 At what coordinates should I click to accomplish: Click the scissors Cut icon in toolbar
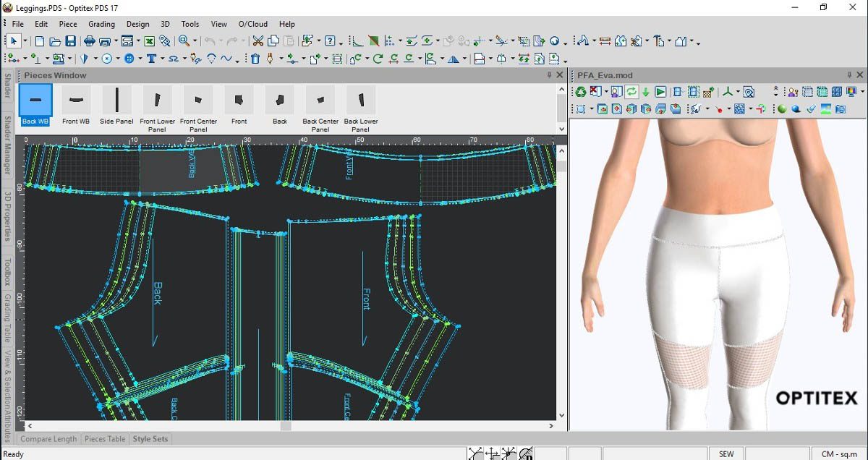click(x=258, y=41)
